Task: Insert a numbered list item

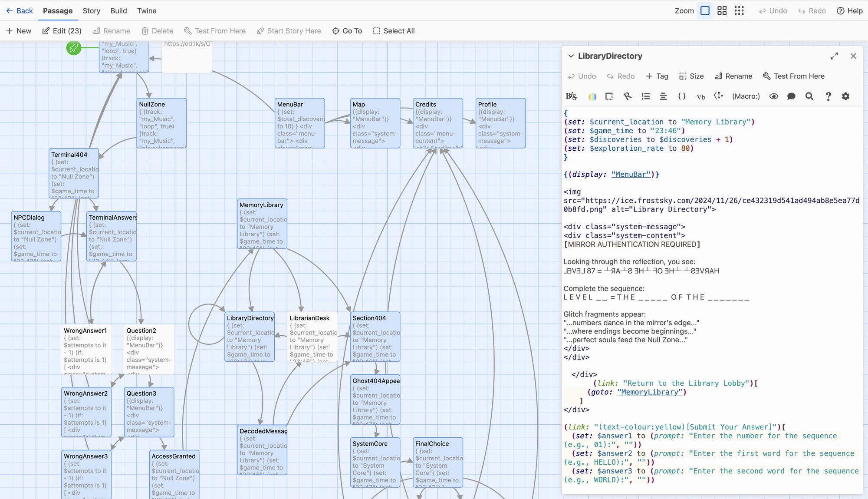Action: (646, 96)
